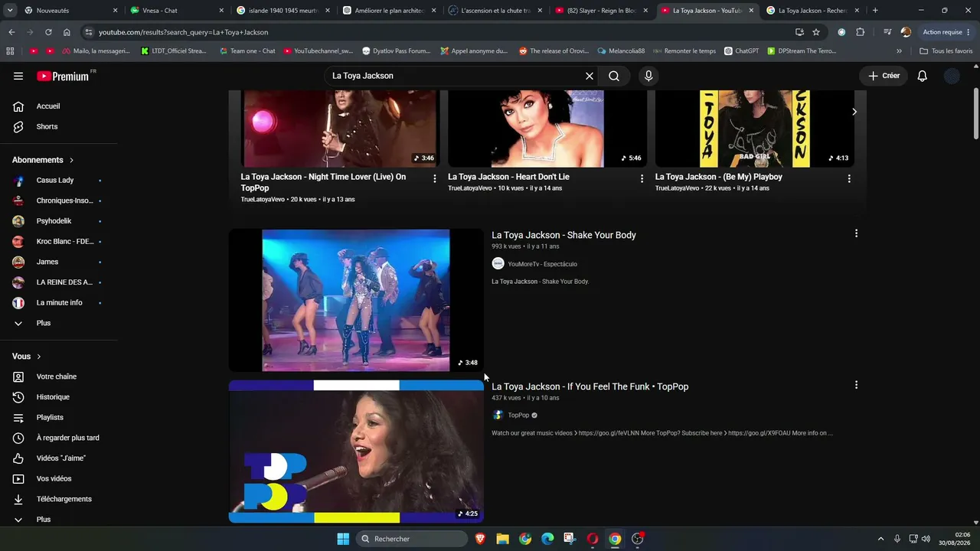Open File Explorer from the taskbar
The height and width of the screenshot is (551, 980).
coord(502,539)
